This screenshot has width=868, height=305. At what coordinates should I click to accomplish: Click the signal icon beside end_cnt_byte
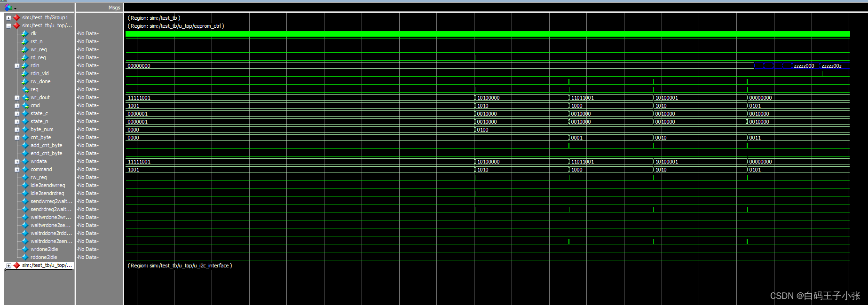[25, 153]
